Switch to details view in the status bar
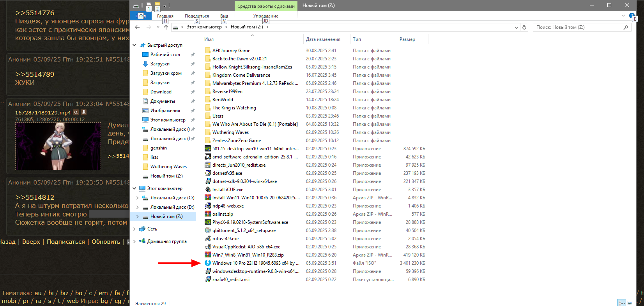This screenshot has height=306, width=644. (622, 303)
